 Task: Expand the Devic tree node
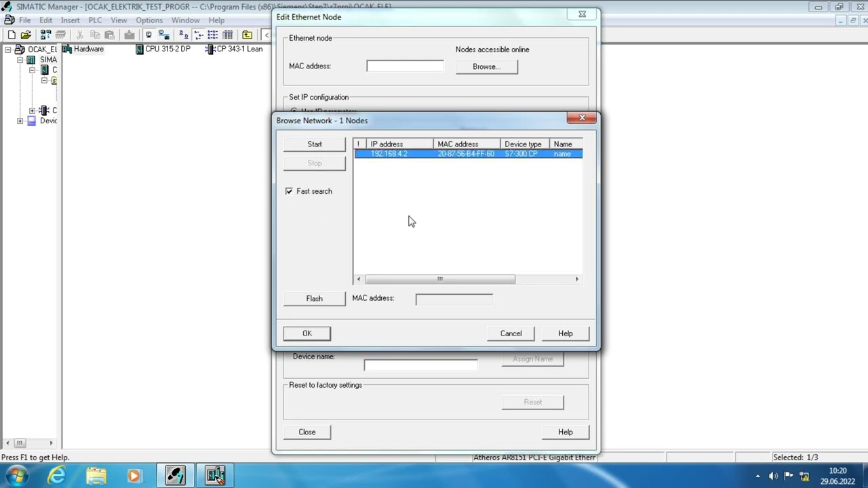pyautogui.click(x=20, y=121)
